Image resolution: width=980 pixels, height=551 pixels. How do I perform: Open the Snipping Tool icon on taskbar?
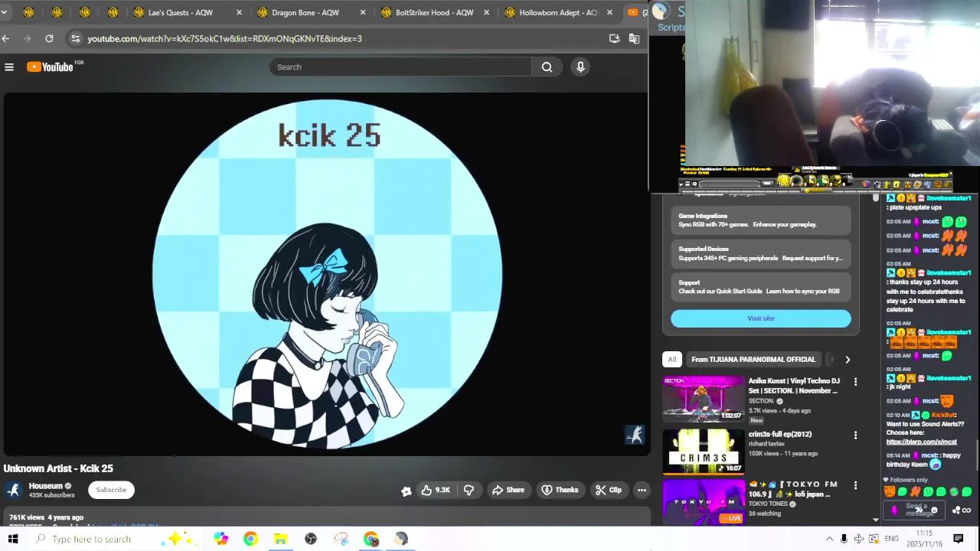341,539
